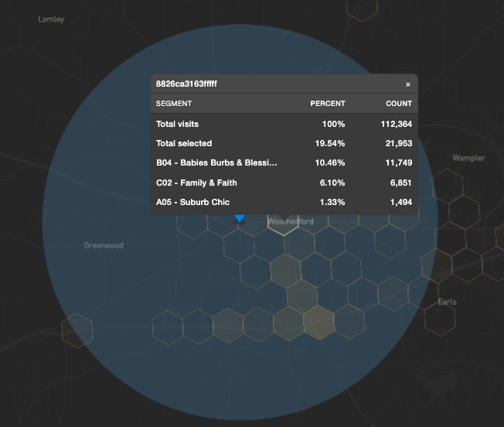This screenshot has height=427, width=504.
Task: Click the white-outlined hexagon at Weatherford
Action: 283,225
